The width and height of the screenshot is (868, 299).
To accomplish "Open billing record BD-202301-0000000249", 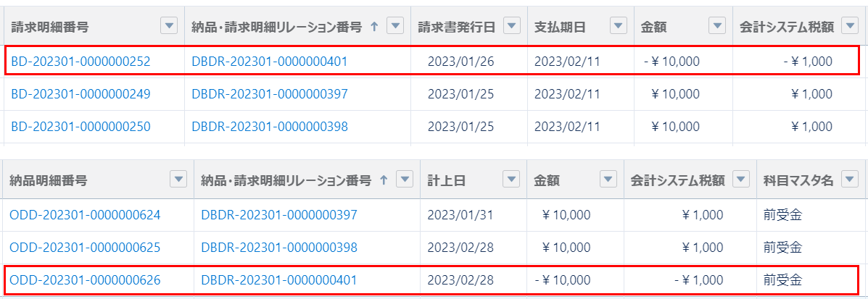I will coord(80,94).
